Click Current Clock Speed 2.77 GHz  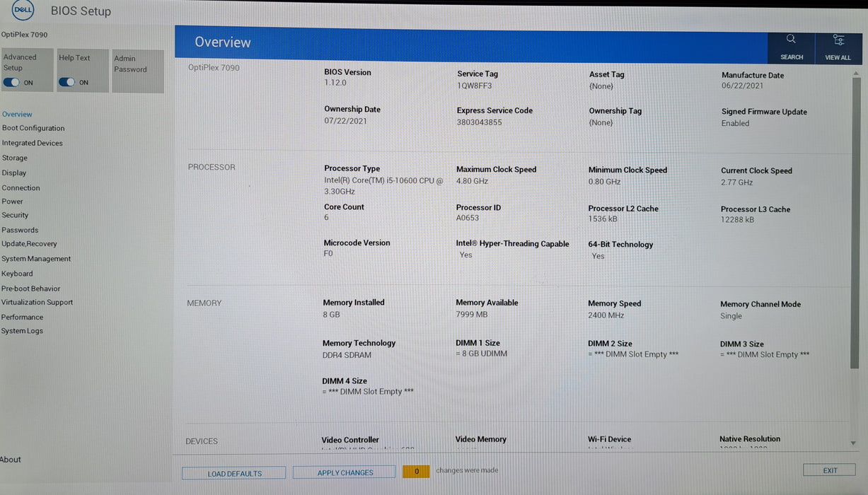(x=737, y=182)
